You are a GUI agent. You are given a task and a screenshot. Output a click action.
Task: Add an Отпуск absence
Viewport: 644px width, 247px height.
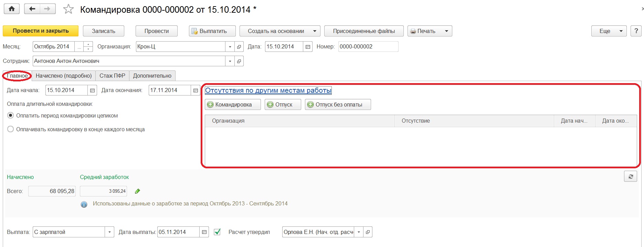point(283,104)
